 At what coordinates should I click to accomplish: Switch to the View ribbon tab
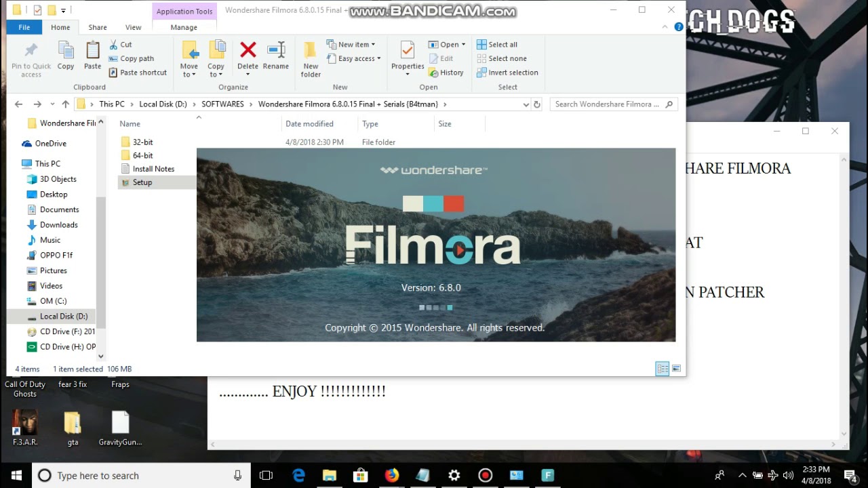(x=134, y=27)
